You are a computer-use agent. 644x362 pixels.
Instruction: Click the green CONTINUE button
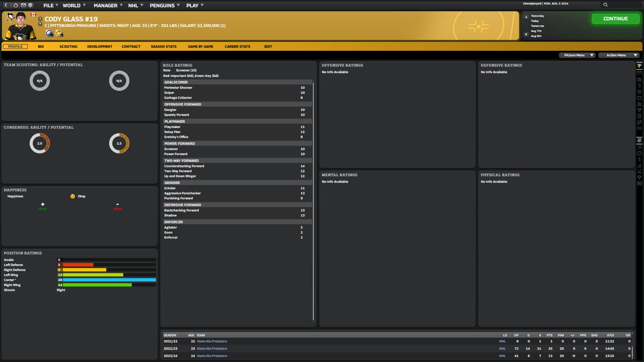coord(615,19)
